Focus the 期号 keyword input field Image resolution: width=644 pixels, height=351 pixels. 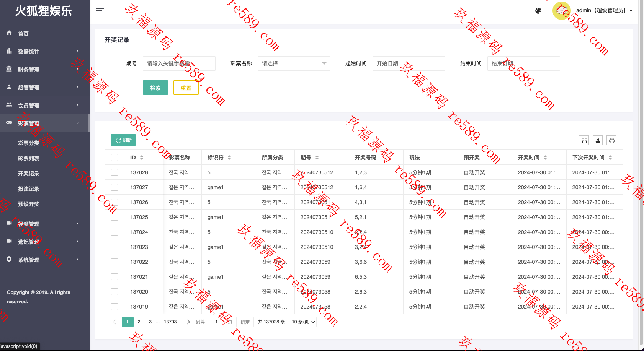click(179, 63)
